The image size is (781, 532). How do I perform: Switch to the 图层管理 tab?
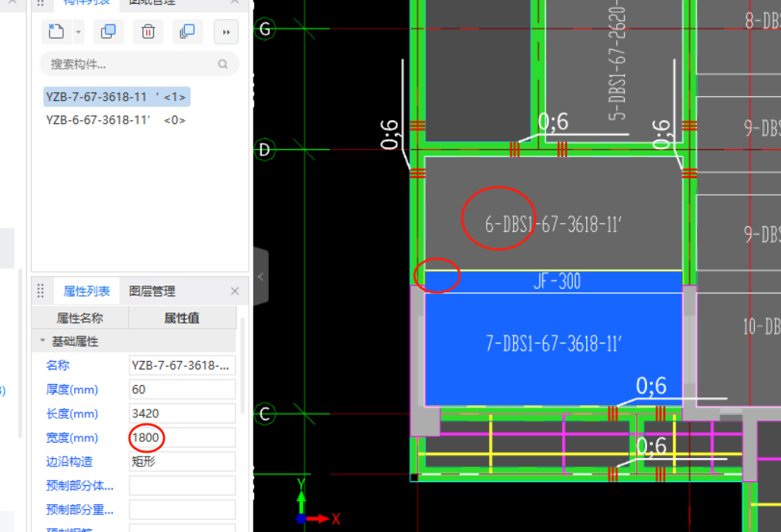pos(152,291)
